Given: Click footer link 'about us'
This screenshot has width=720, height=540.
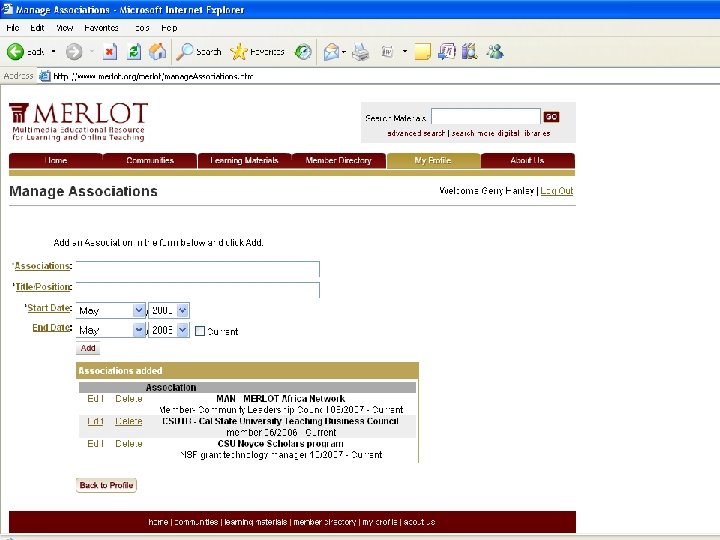Looking at the screenshot, I should pyautogui.click(x=419, y=522).
